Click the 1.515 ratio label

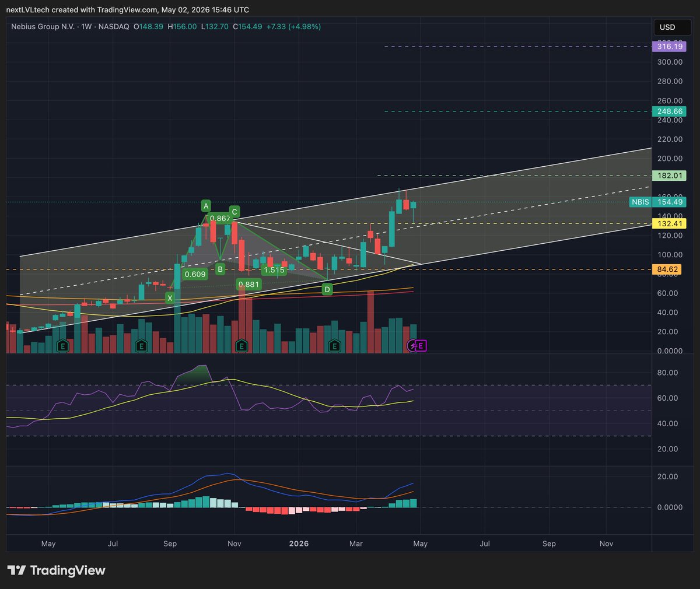pos(274,270)
